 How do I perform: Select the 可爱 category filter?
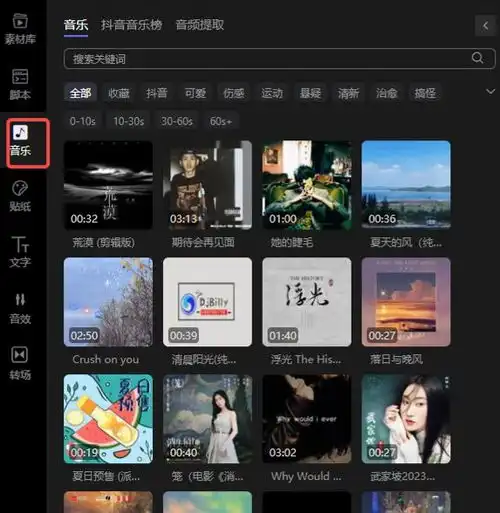coord(195,93)
